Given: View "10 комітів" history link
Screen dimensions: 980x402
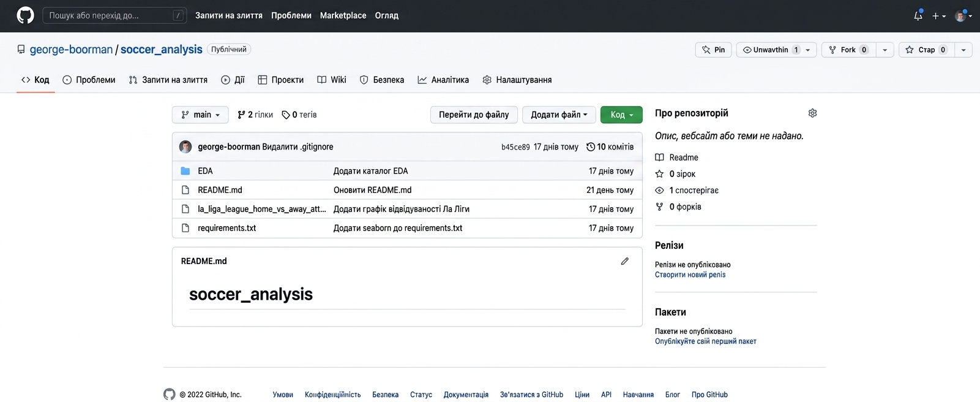Looking at the screenshot, I should pos(610,146).
